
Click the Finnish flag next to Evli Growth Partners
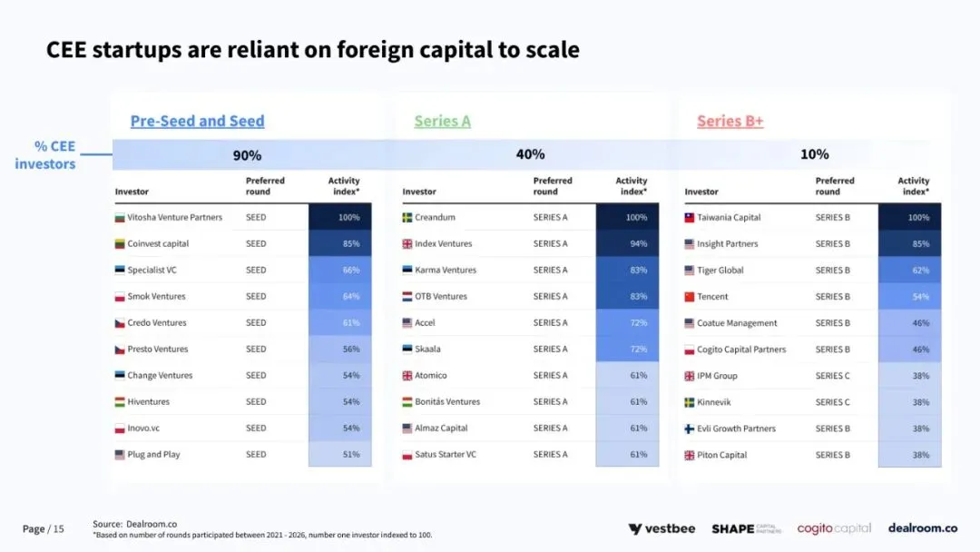[690, 429]
